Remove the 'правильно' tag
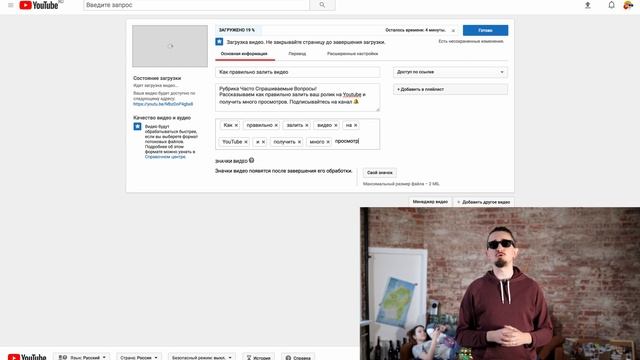This screenshot has height=360, width=640. [276, 125]
